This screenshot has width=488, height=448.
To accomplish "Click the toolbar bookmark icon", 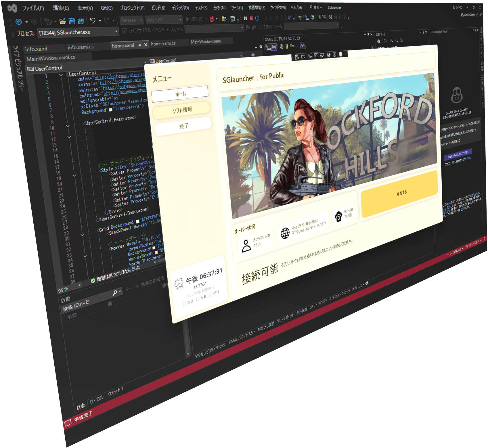I will click(x=330, y=17).
